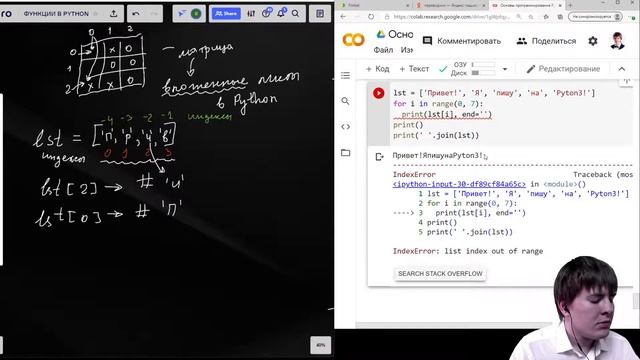Open find and replace sidebar icon
Viewport: 640px width, 360px height.
click(345, 101)
